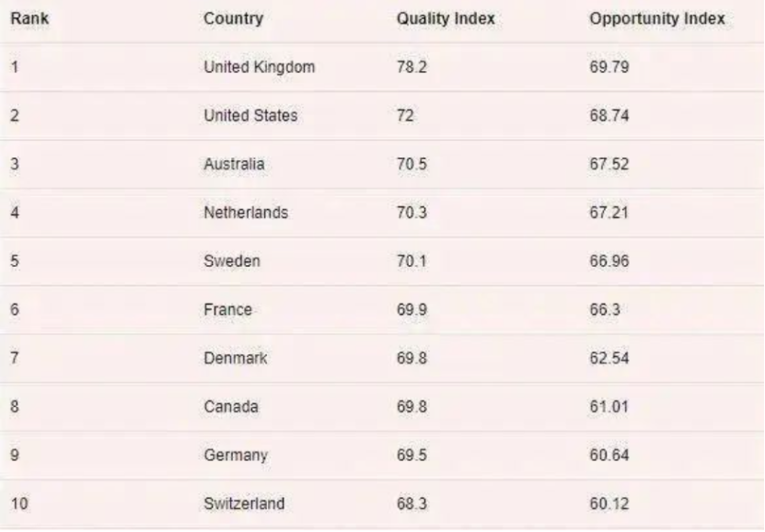Click the Sweden country cell
The width and height of the screenshot is (765, 532).
tap(232, 260)
